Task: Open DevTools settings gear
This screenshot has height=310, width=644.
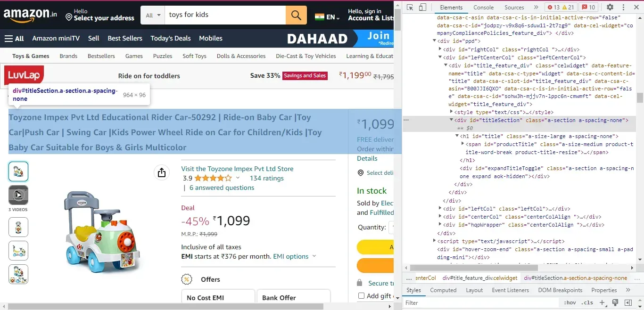Action: pos(610,7)
